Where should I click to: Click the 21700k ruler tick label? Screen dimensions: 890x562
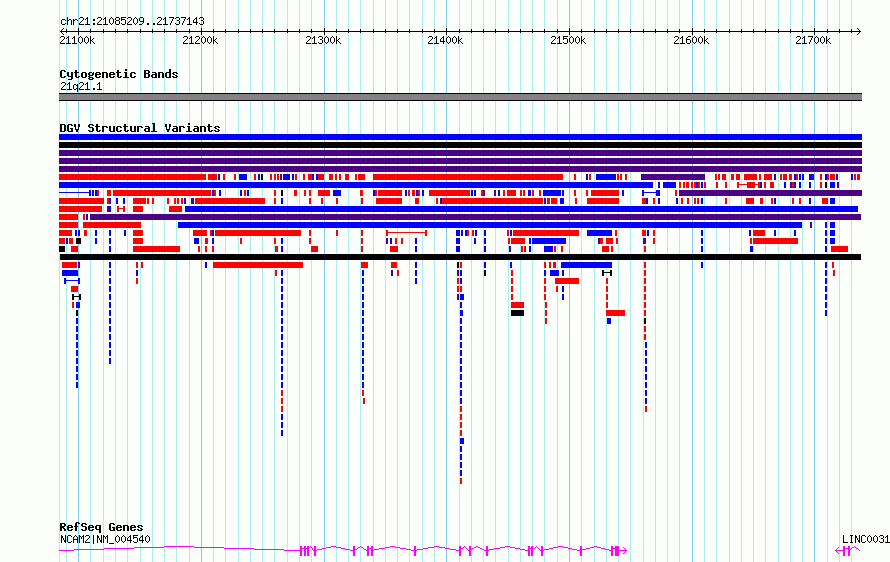click(x=813, y=40)
